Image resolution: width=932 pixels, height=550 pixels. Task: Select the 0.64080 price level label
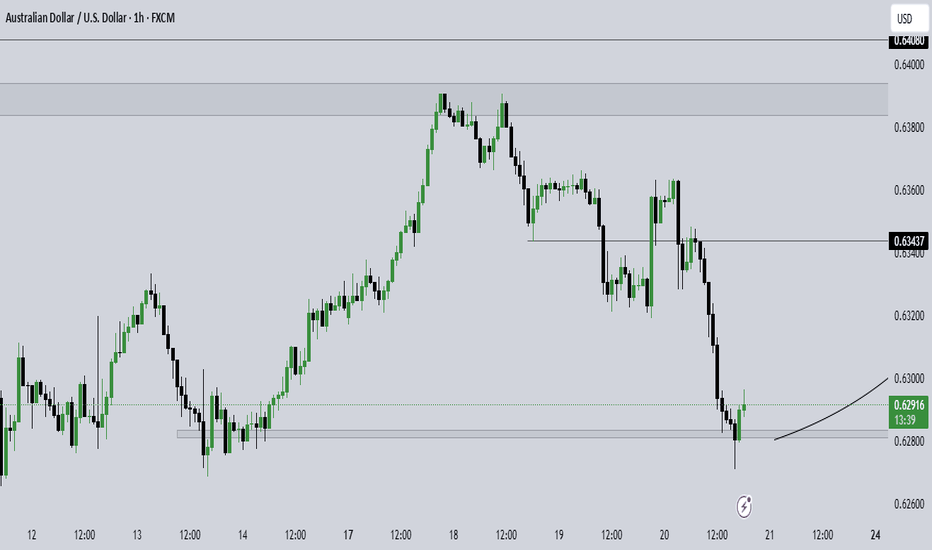coord(908,40)
